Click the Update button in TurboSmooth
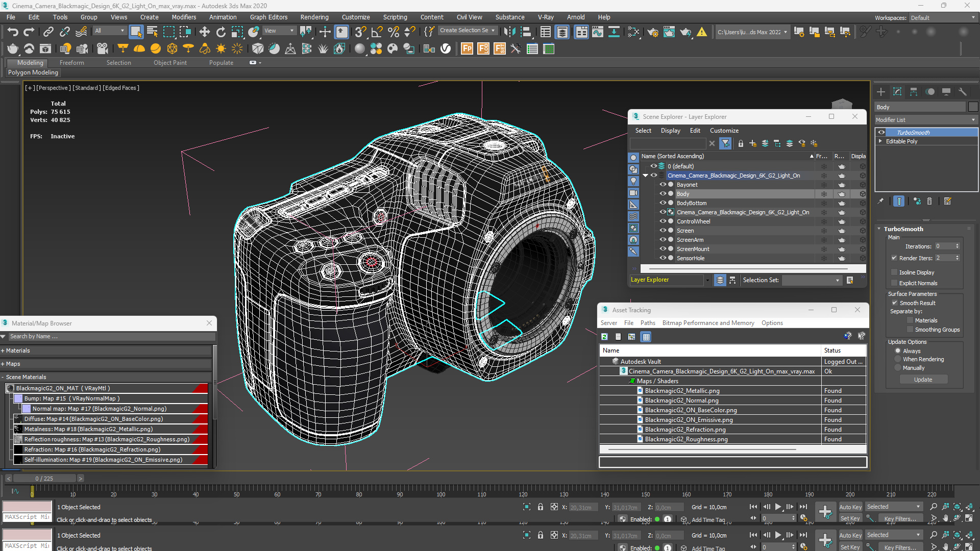This screenshot has width=980, height=551. coord(923,380)
